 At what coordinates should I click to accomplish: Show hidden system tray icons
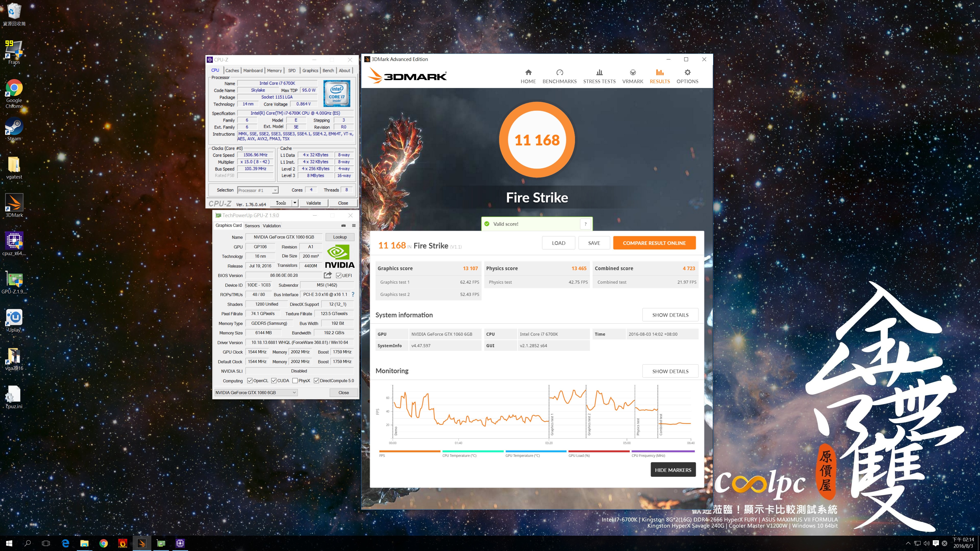pos(908,543)
